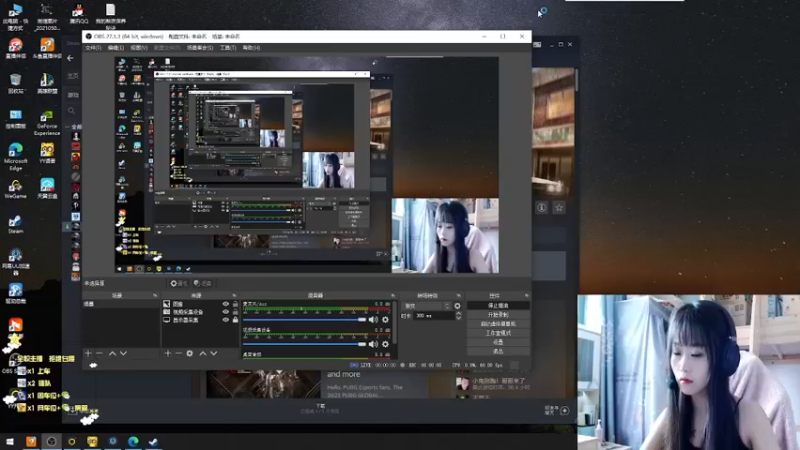
Task: Move scene down in scenes list
Action: [x=123, y=353]
